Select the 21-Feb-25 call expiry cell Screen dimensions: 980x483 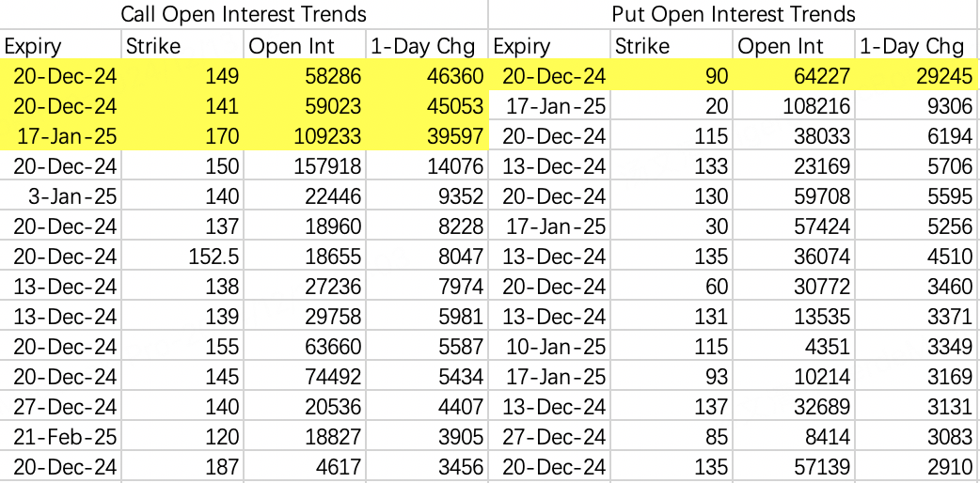(x=60, y=436)
